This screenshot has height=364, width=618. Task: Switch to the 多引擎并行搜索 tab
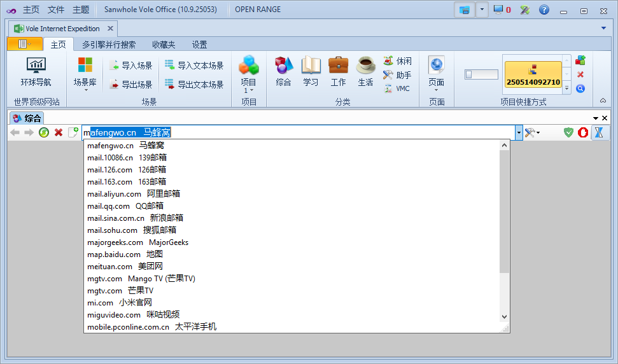pos(109,45)
